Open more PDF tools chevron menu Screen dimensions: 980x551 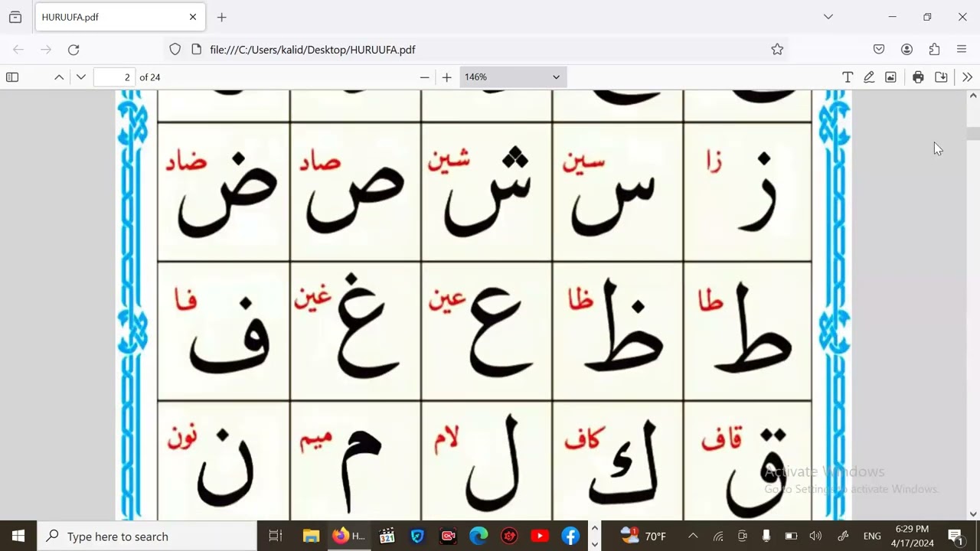pyautogui.click(x=967, y=77)
